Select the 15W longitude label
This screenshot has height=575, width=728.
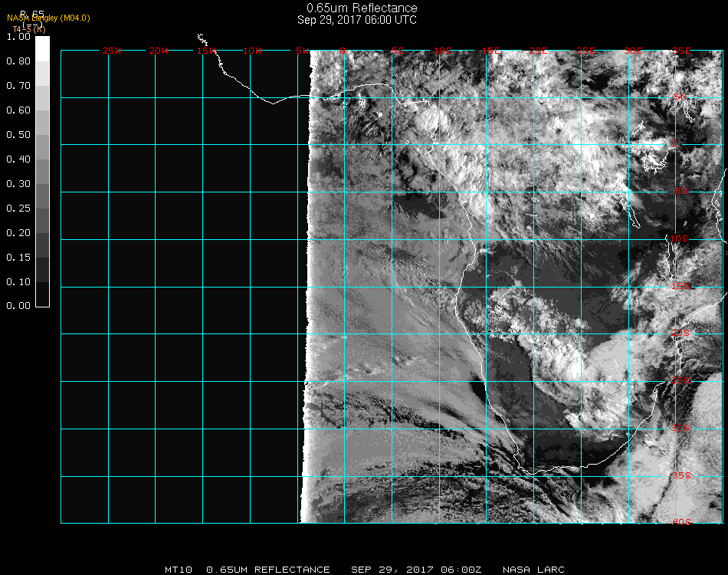click(206, 51)
